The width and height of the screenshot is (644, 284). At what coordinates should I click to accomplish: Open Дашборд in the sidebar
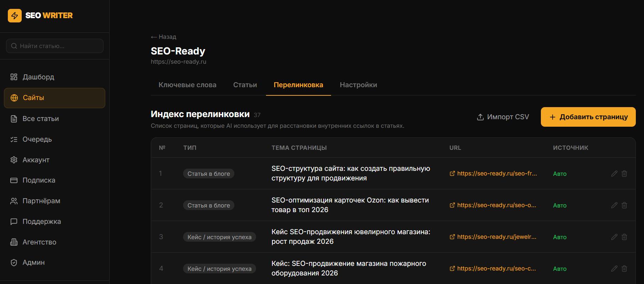click(54, 77)
